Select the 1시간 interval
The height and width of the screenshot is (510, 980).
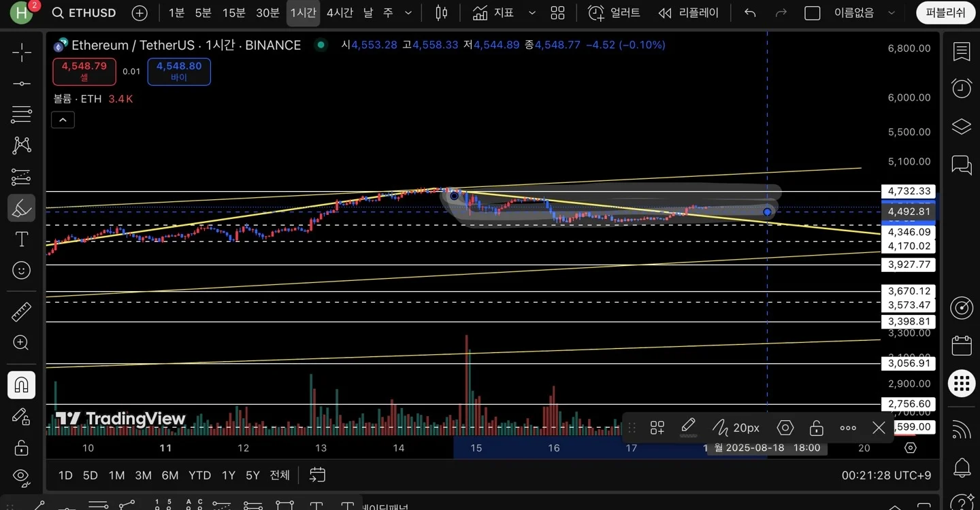pos(304,13)
